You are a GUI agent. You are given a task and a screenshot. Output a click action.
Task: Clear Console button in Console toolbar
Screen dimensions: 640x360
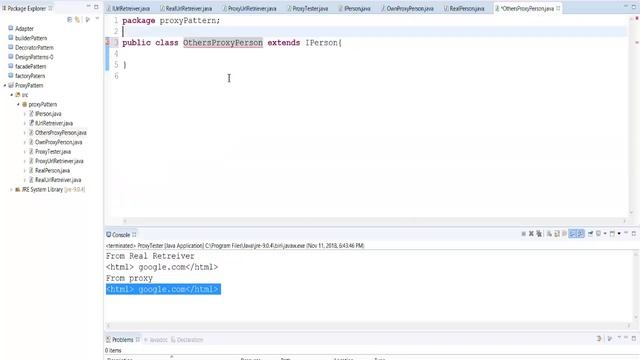pyautogui.click(x=549, y=233)
